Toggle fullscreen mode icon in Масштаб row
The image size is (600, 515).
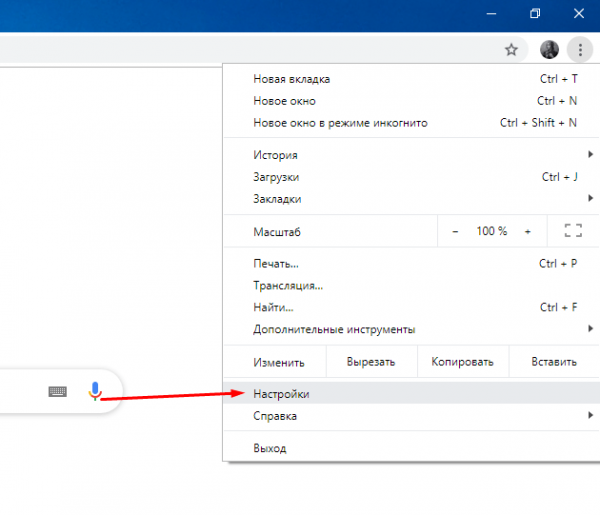(573, 231)
